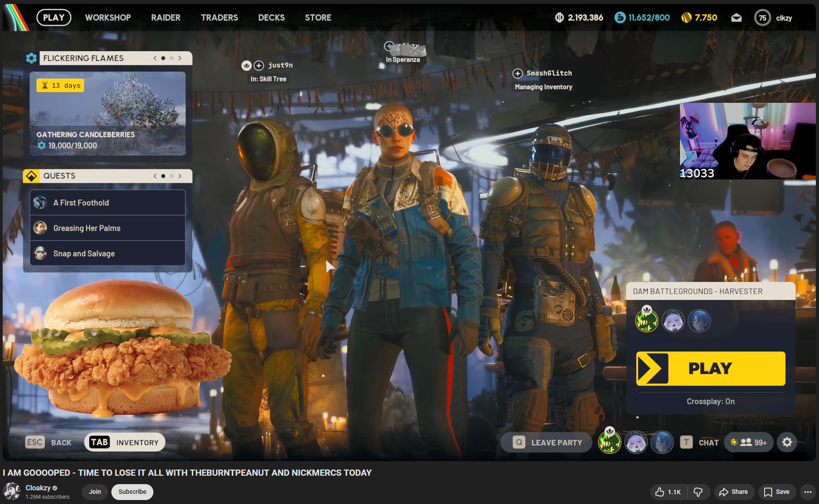The height and width of the screenshot is (504, 819).
Task: Open the STORE tab
Action: [318, 18]
